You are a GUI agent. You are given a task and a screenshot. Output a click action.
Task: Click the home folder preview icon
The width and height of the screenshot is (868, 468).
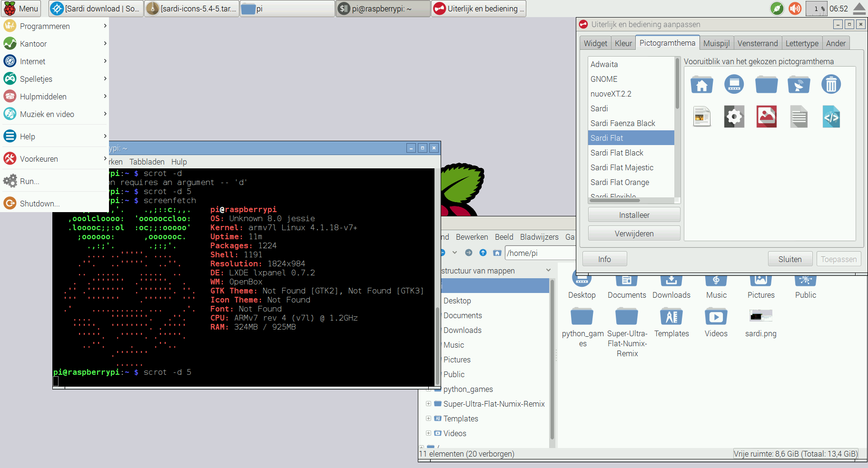point(701,85)
